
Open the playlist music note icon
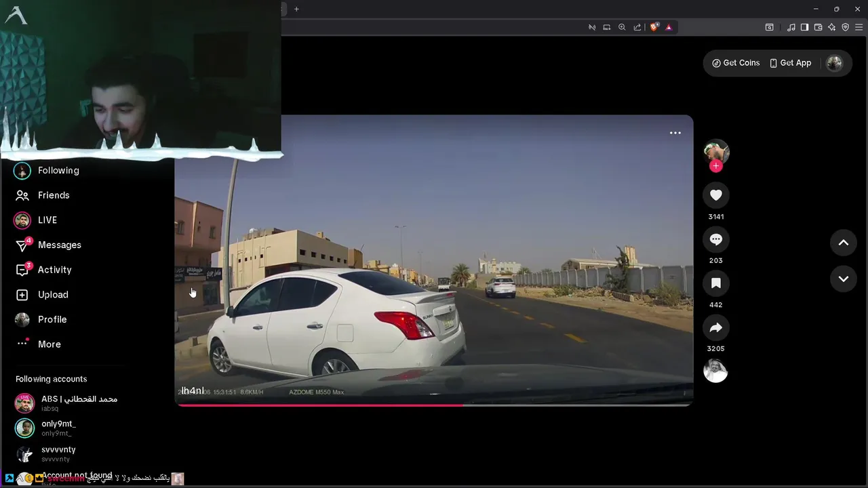pyautogui.click(x=791, y=27)
